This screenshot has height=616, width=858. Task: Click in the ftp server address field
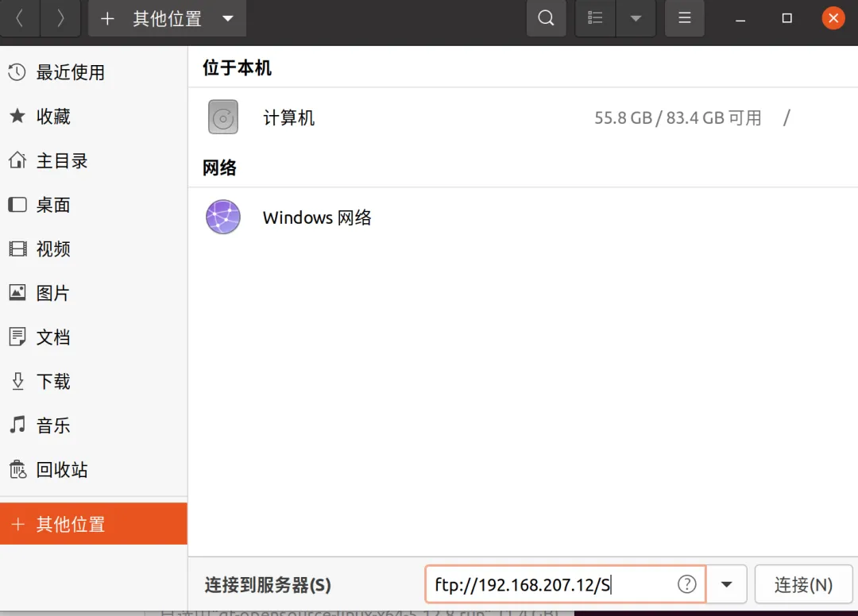click(x=566, y=584)
